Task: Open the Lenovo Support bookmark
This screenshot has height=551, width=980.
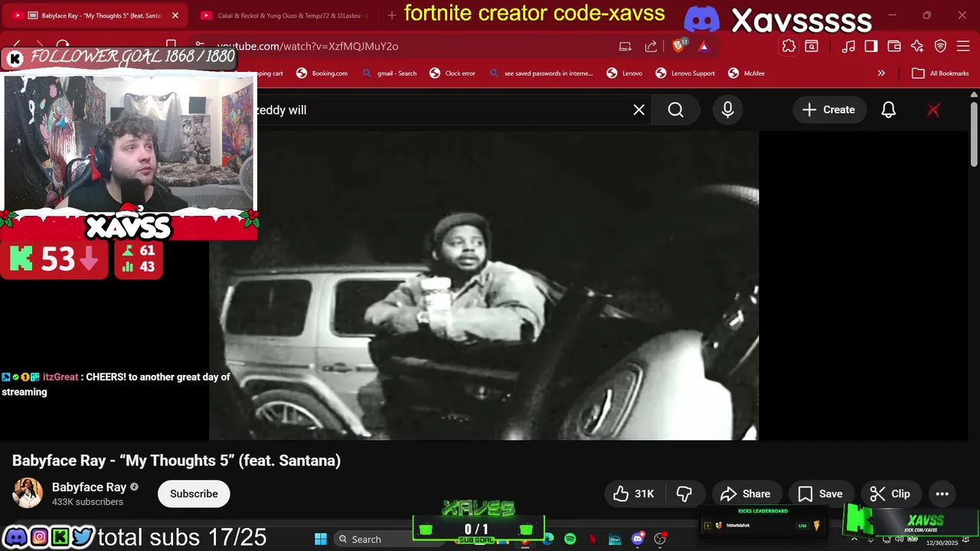Action: tap(685, 73)
